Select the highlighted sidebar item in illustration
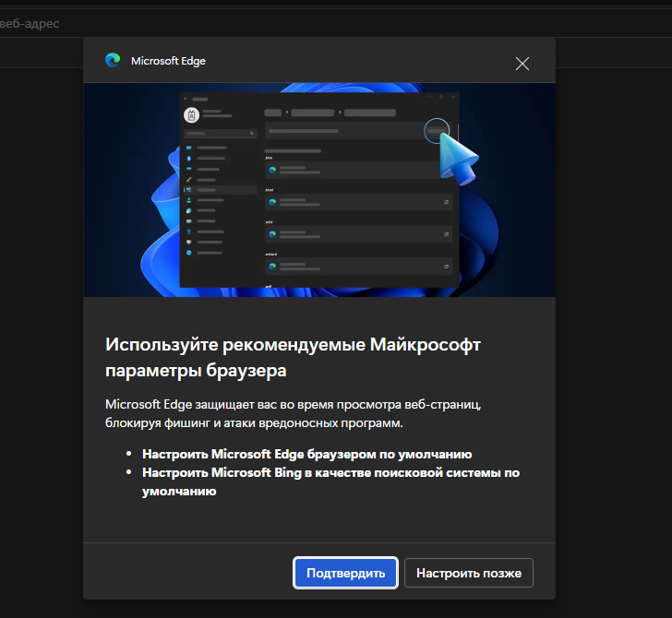Image resolution: width=672 pixels, height=618 pixels. (222, 189)
